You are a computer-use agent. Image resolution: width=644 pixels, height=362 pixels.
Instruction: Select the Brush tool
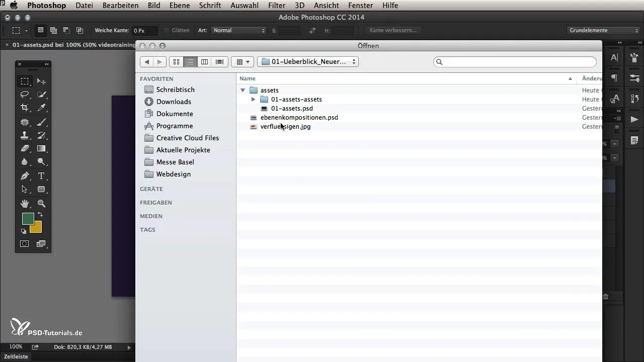(41, 122)
